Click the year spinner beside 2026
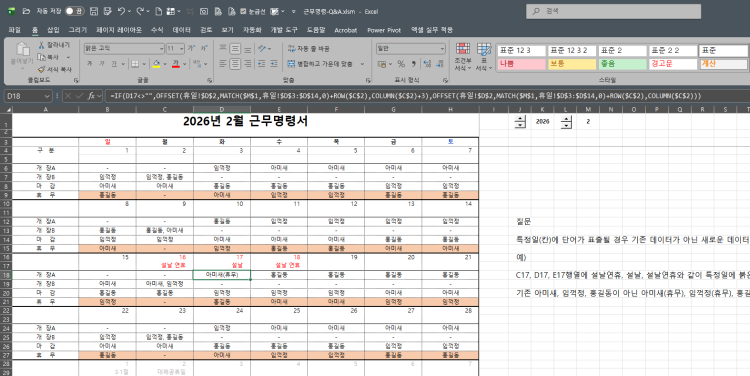This screenshot has height=376, width=750. pyautogui.click(x=520, y=122)
